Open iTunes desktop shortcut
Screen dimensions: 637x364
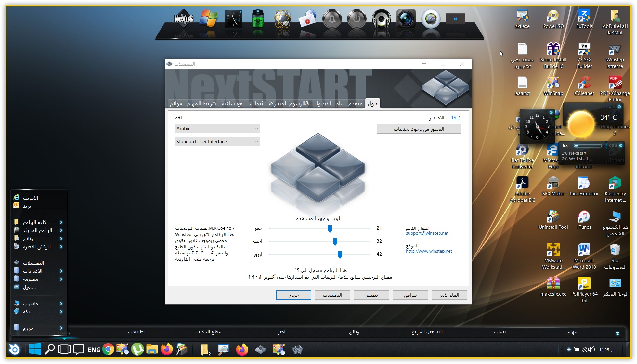tap(584, 220)
